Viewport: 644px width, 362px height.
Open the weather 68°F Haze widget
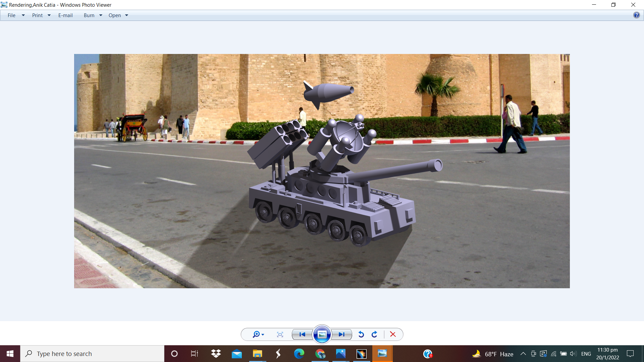492,354
